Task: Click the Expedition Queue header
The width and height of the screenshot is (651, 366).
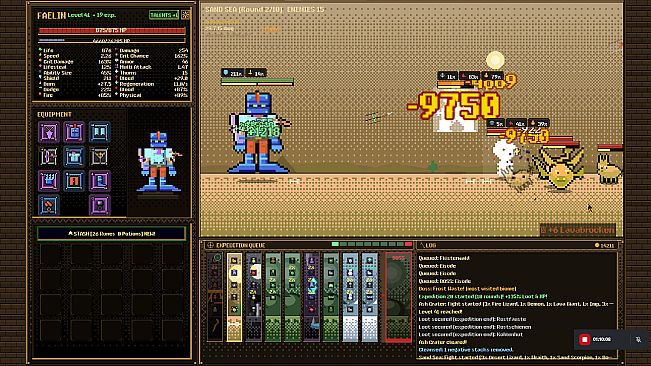Action: (240, 245)
